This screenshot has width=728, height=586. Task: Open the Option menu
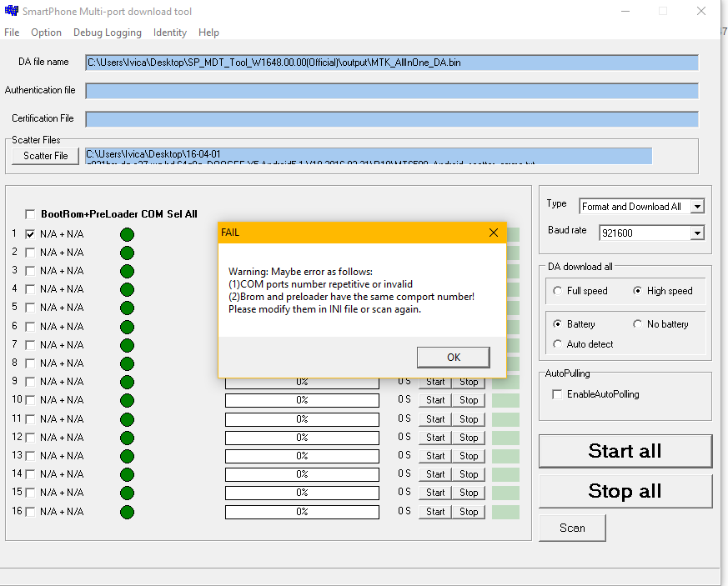click(46, 33)
